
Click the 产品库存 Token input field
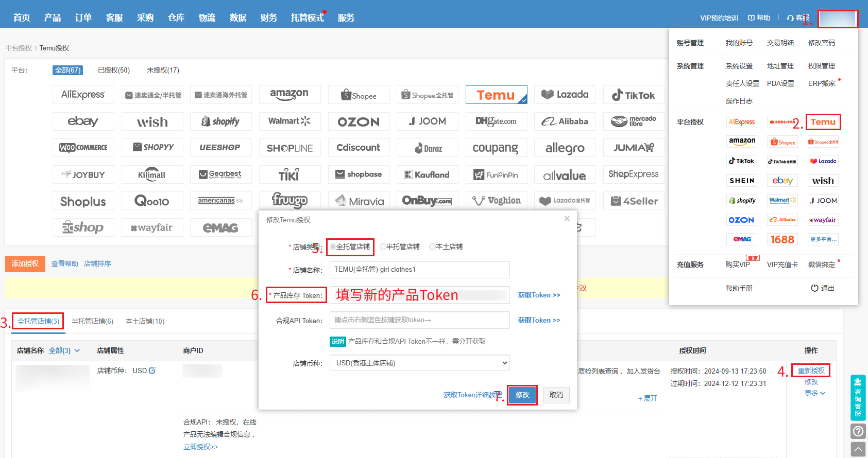(420, 295)
